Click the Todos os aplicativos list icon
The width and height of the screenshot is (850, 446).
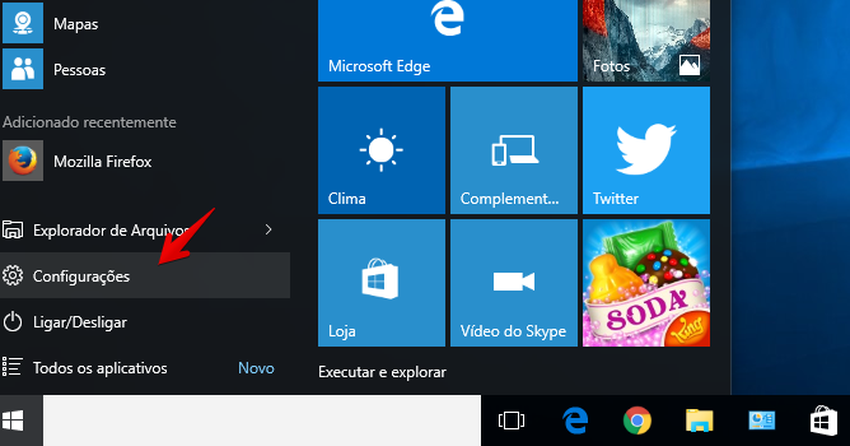point(11,367)
